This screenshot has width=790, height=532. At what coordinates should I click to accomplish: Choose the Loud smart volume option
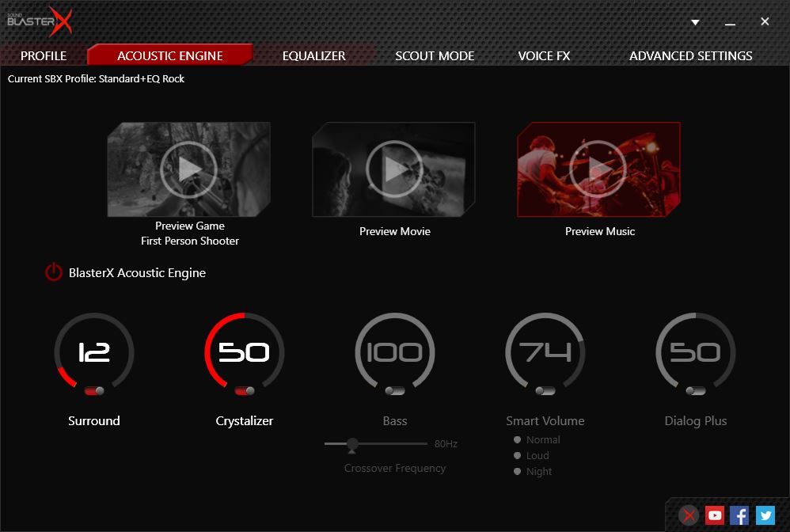(x=518, y=455)
